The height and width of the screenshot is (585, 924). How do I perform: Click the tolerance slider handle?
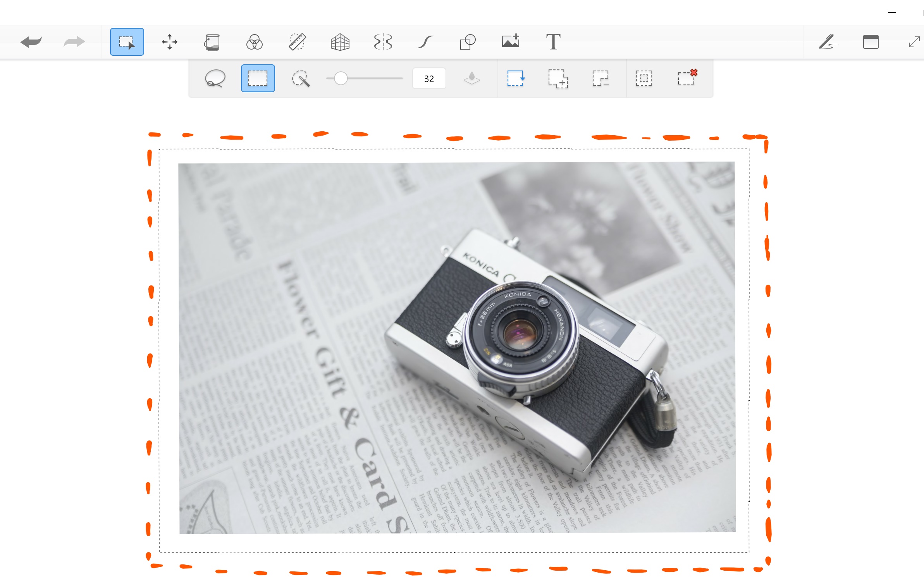[341, 78]
